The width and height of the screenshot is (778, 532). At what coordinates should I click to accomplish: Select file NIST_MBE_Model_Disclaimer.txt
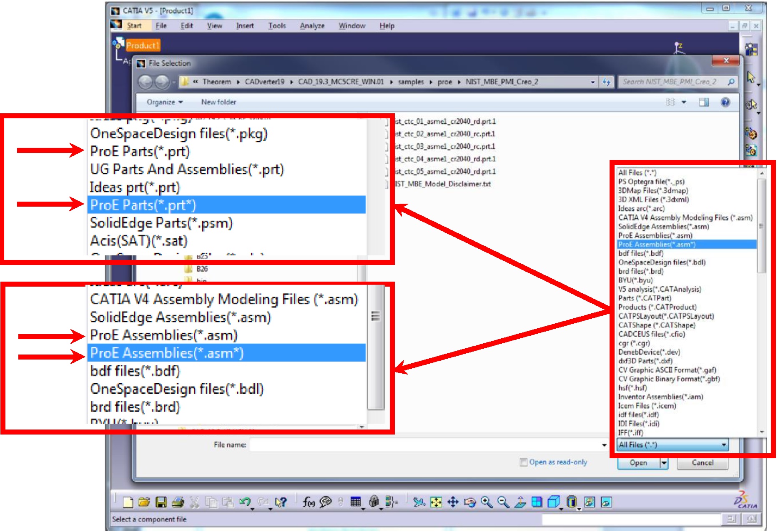(x=442, y=184)
